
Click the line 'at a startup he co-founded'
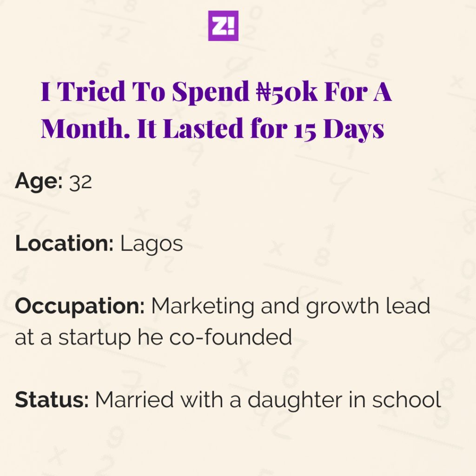[x=153, y=337]
